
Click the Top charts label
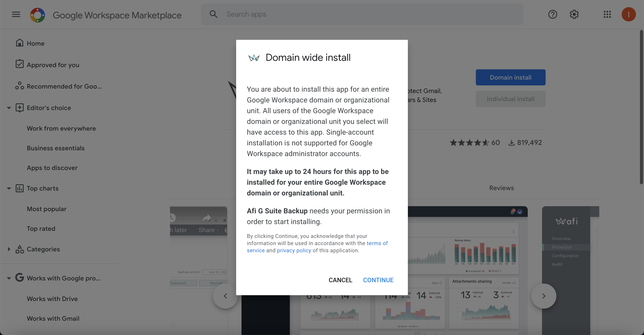[42, 188]
